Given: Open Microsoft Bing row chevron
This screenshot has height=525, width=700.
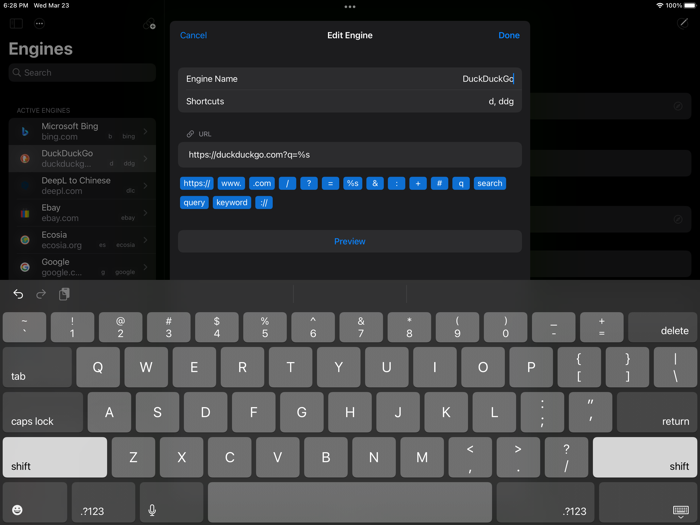Looking at the screenshot, I should 146,131.
